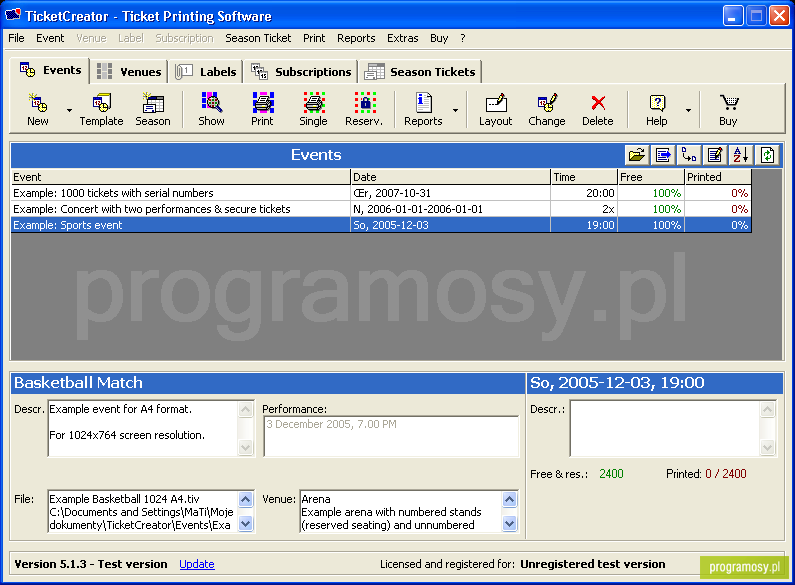The height and width of the screenshot is (585, 795).
Task: Open the Season Ticket menu
Action: [258, 38]
